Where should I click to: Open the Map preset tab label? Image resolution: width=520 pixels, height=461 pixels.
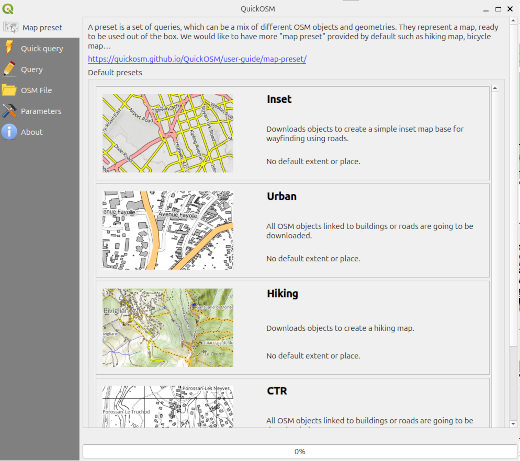42,28
